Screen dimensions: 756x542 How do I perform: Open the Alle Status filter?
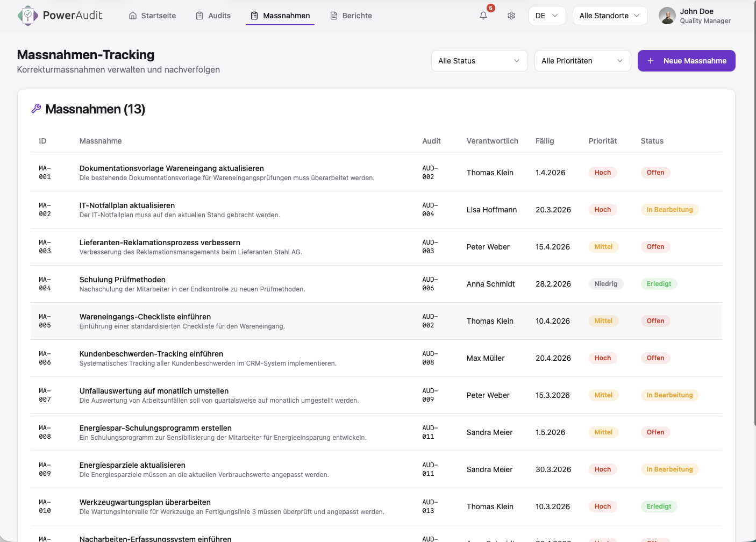[x=480, y=61]
